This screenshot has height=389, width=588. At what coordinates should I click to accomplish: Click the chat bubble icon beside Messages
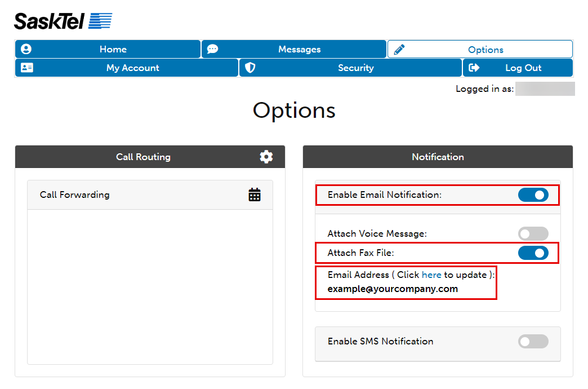point(212,49)
